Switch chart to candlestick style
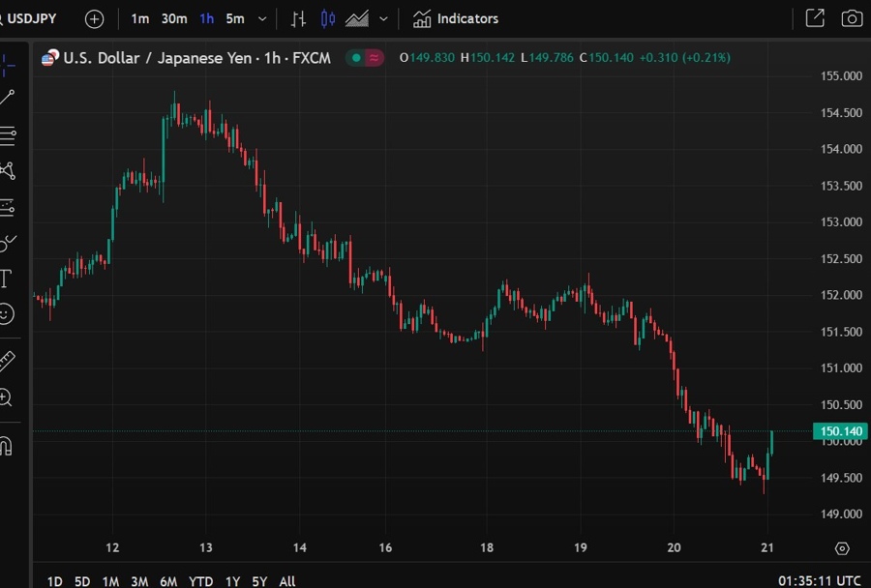 tap(328, 18)
